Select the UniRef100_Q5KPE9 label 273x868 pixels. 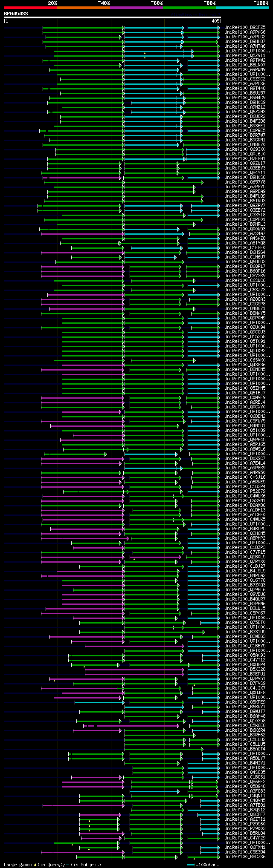245,702
